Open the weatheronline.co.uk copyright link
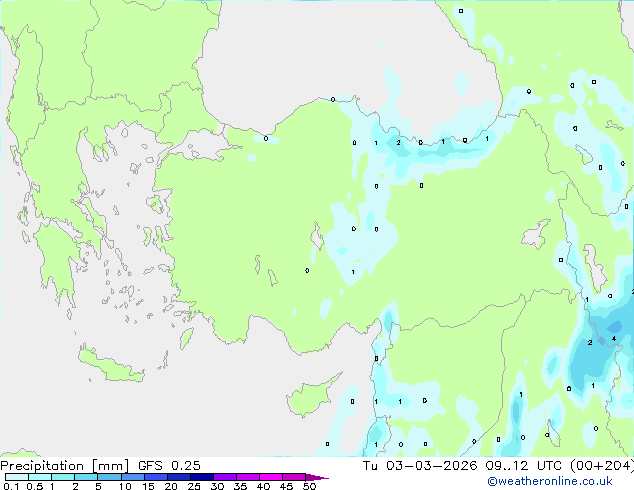The image size is (634, 490). (x=550, y=481)
